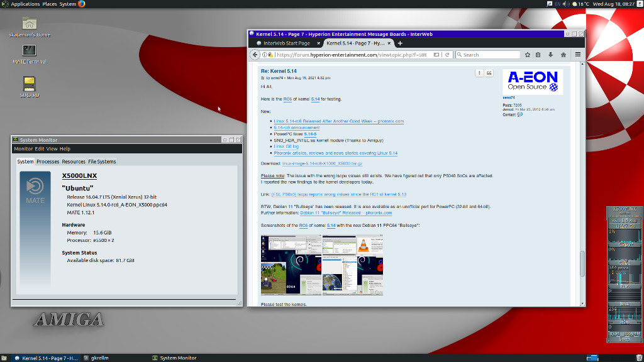Select the System tab in System Monitor
644x362 pixels.
(25, 162)
